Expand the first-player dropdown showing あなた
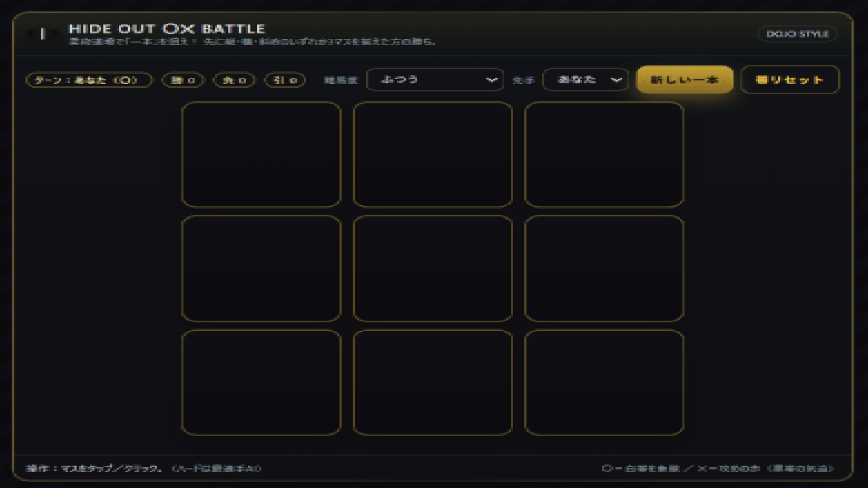 pos(585,80)
